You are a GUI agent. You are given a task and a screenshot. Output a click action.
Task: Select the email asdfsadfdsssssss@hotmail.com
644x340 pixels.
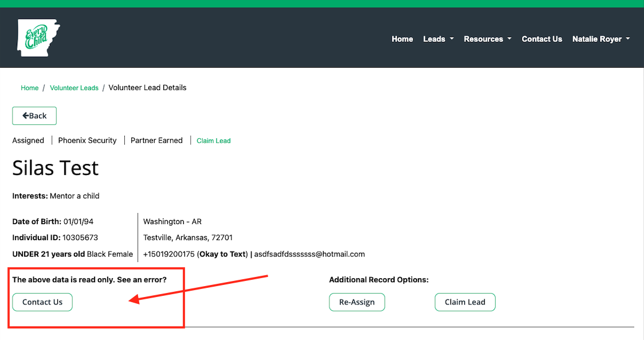coord(309,254)
